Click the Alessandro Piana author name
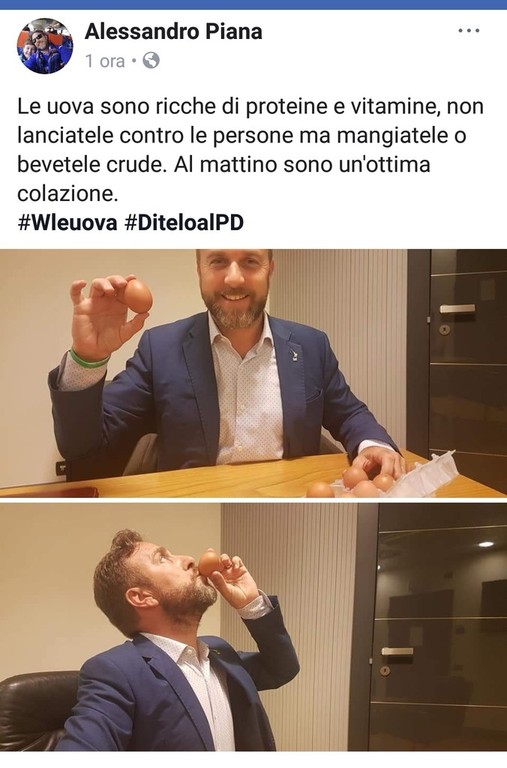 (x=173, y=31)
